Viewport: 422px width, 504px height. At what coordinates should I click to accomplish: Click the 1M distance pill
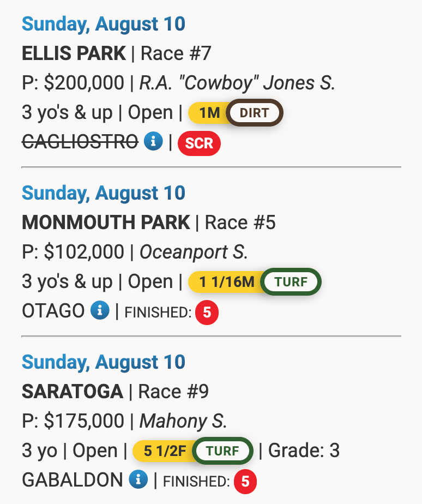tap(208, 113)
